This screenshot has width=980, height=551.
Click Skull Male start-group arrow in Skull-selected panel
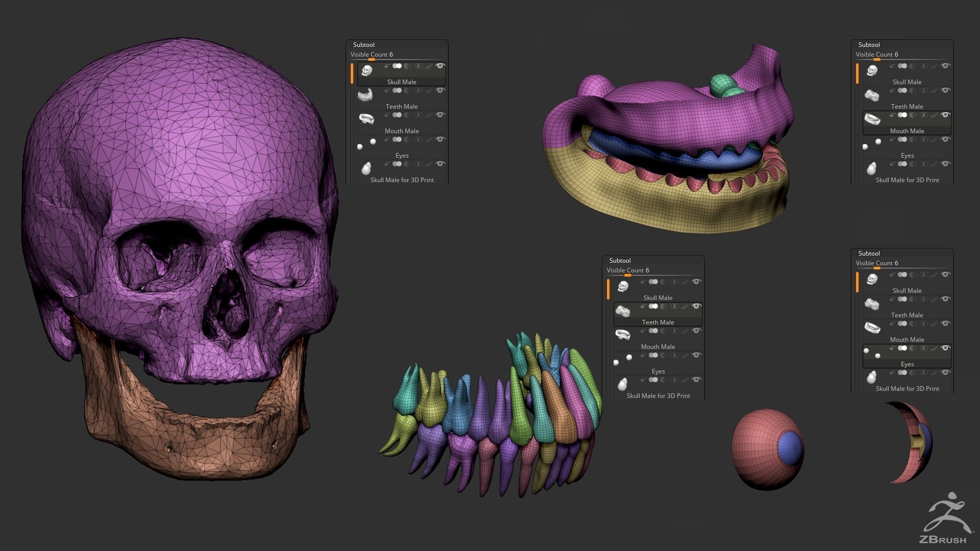[386, 66]
